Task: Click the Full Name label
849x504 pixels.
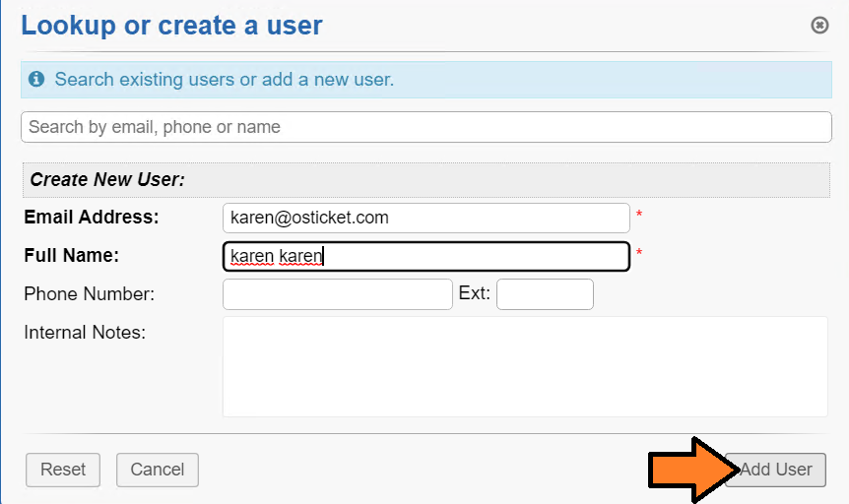Action: [x=72, y=256]
